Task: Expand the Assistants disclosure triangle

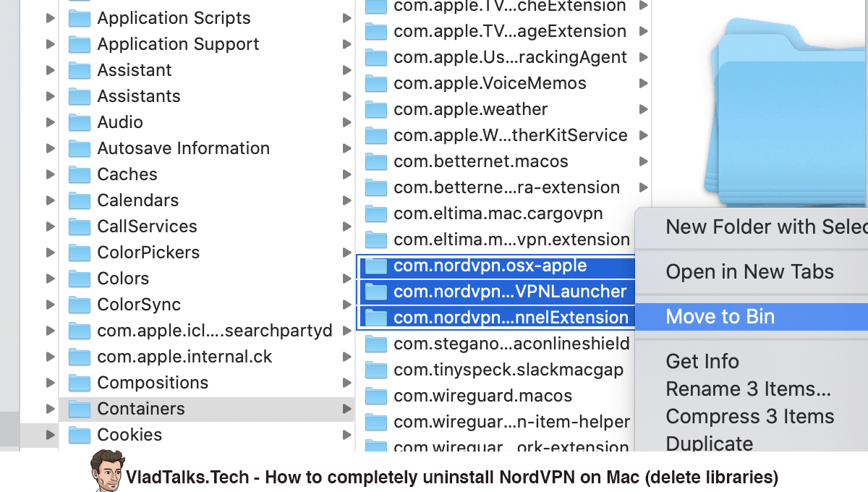Action: (x=50, y=96)
